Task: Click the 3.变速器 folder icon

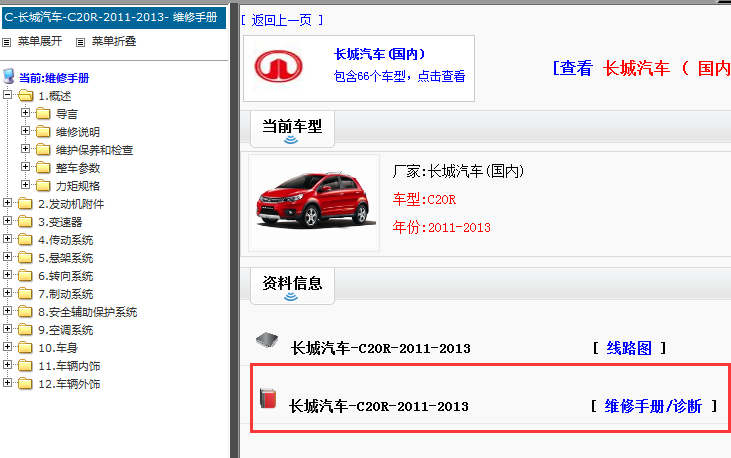Action: [26, 222]
